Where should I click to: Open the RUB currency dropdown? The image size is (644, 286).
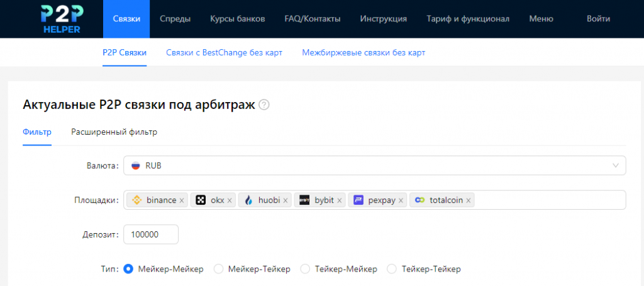[374, 166]
